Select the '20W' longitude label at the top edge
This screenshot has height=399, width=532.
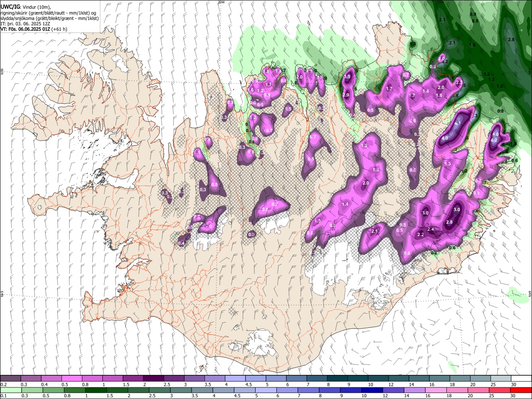tap(221, 2)
